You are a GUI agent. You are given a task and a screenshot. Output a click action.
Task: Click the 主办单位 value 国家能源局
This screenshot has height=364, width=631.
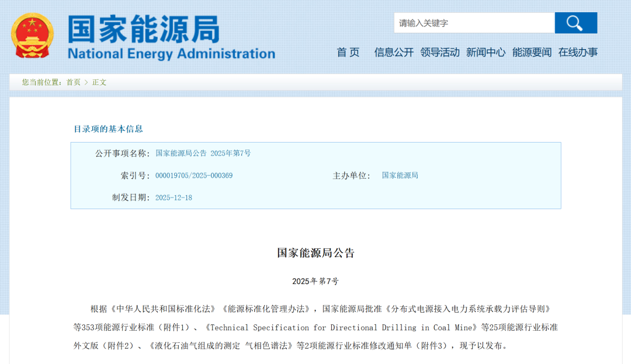click(400, 175)
